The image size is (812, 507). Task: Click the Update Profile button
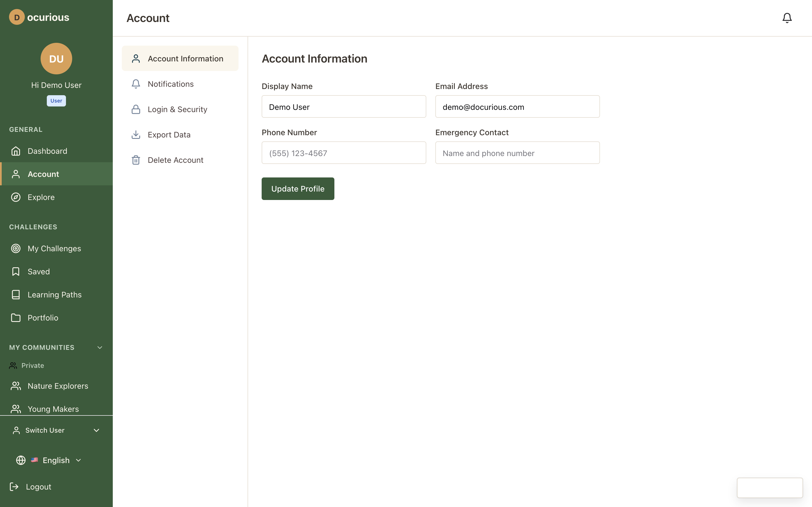[x=298, y=188]
